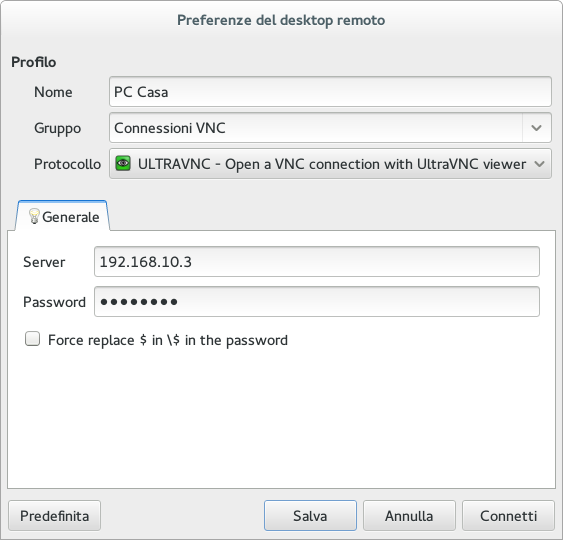Click the Predefinita button
This screenshot has width=563, height=540.
pyautogui.click(x=55, y=516)
